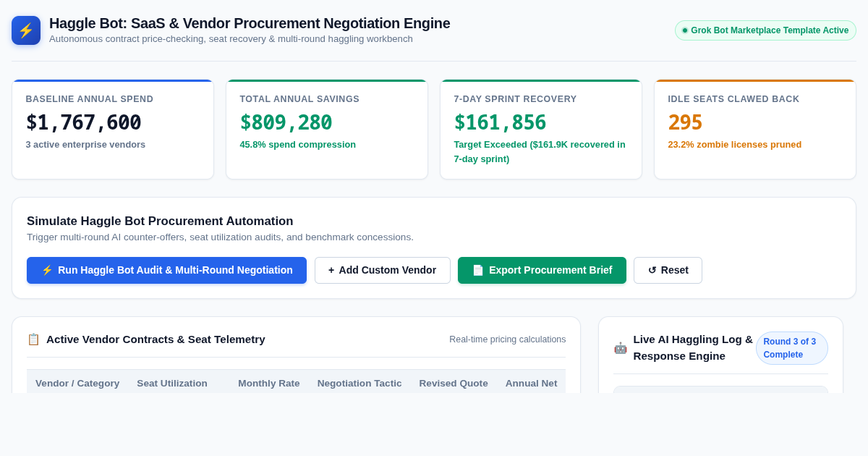868x456 pixels.
Task: Select the Baseline Annual Spend value $1,767,600
Action: (x=84, y=122)
